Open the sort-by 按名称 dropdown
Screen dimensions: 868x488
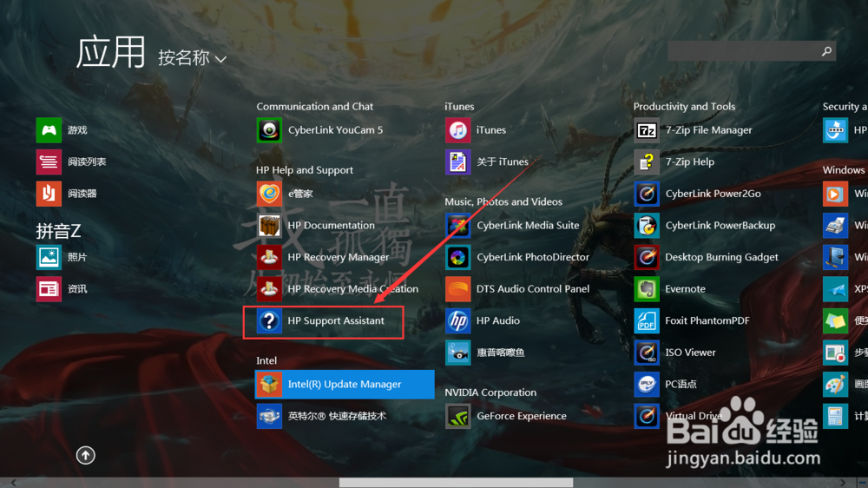[192, 57]
